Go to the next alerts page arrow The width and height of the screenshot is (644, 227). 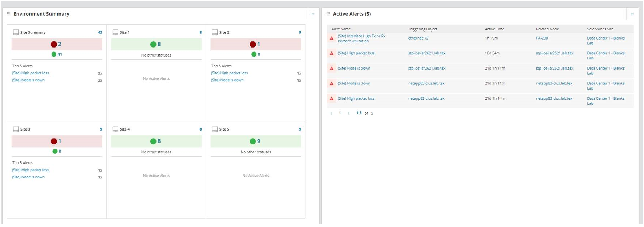pyautogui.click(x=348, y=113)
